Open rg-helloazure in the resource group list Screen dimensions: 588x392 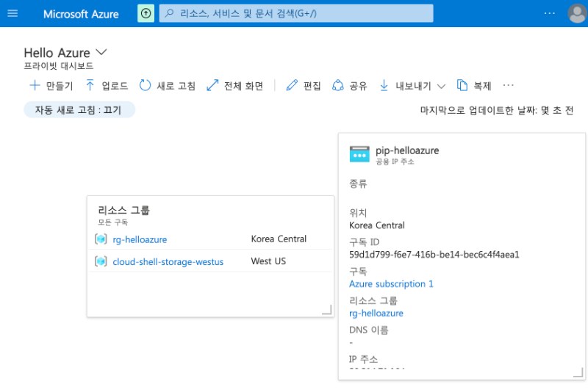tap(140, 239)
